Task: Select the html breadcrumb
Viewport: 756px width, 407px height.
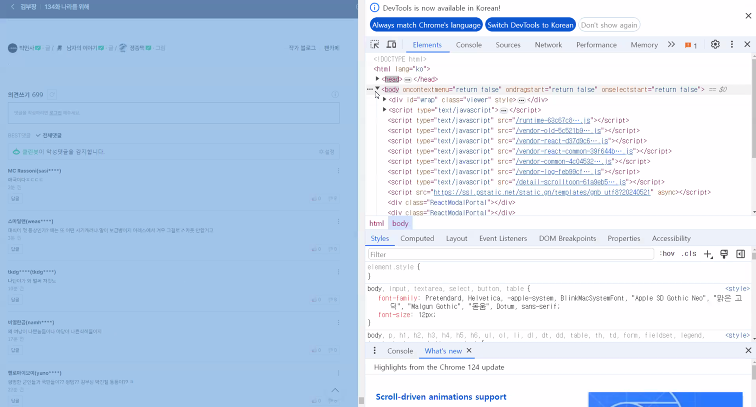Action: pos(377,223)
